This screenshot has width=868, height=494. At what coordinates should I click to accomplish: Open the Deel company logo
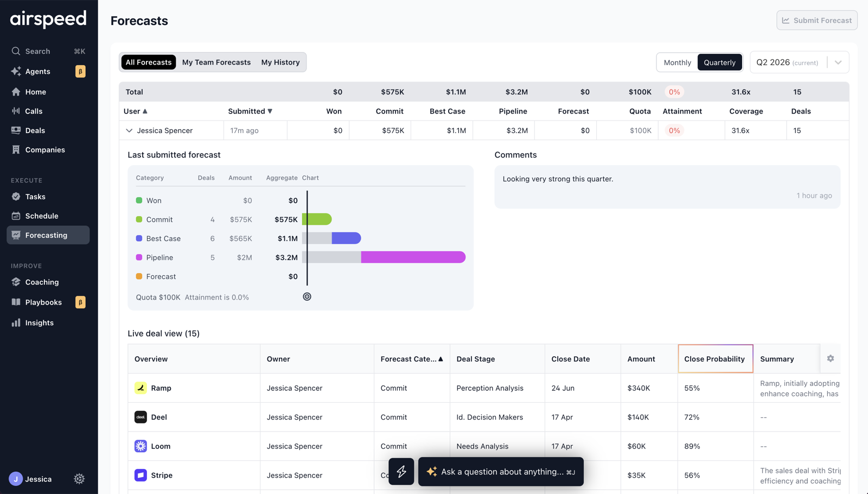tap(141, 417)
